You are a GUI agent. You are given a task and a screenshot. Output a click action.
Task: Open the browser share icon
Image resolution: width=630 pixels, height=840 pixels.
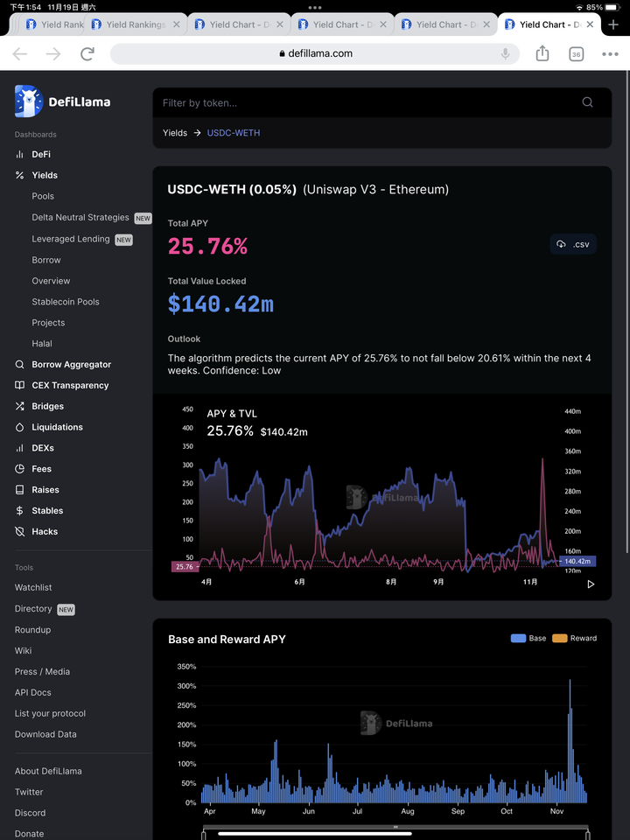542,53
